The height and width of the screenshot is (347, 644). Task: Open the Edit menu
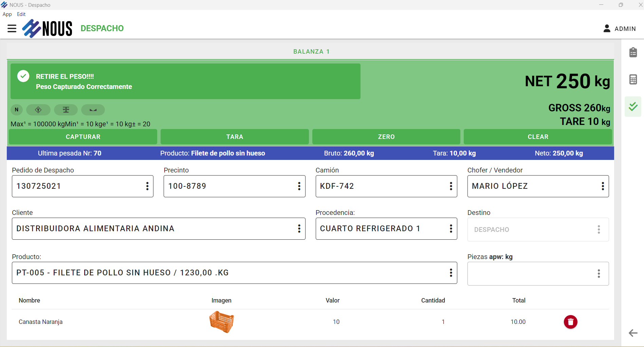[x=21, y=14]
